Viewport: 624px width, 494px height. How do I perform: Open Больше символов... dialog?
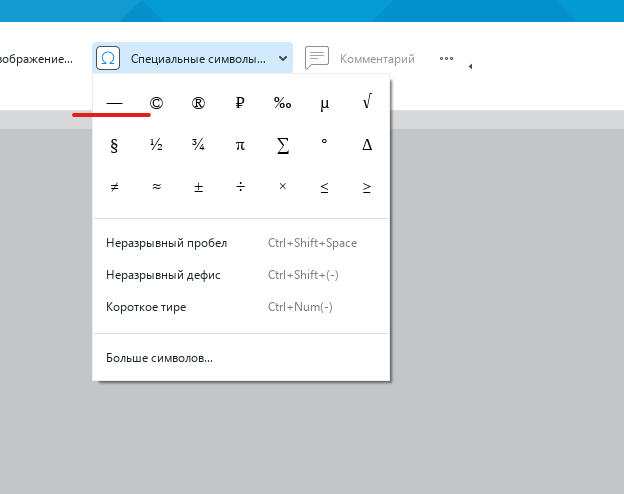pyautogui.click(x=159, y=357)
